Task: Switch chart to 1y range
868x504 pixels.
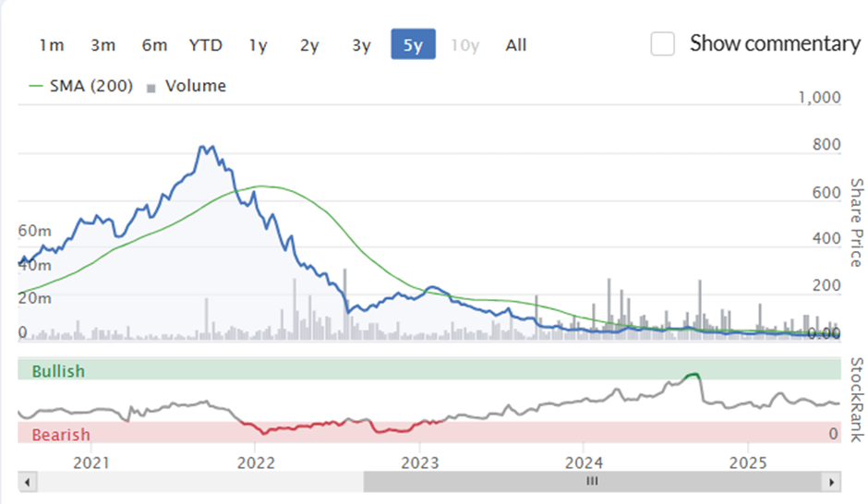Action: point(258,44)
